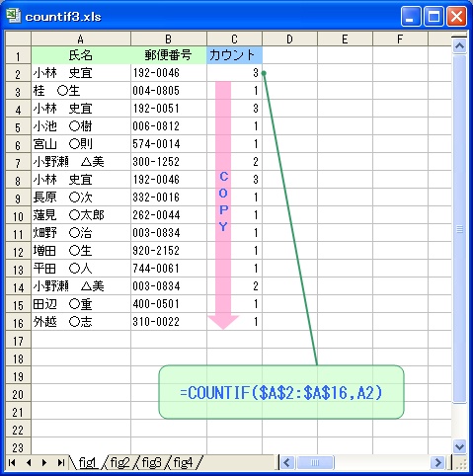The height and width of the screenshot is (476, 473).
Task: Click the 郵便番号 header cell
Action: [169, 55]
